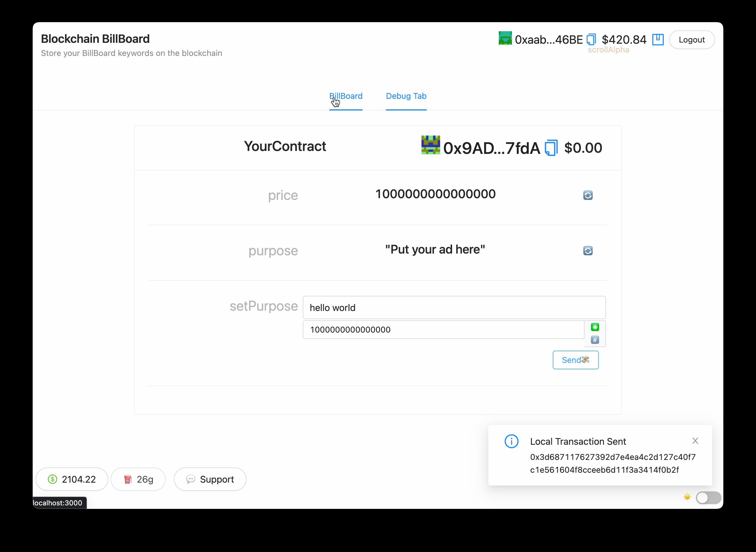Select the purpose input field
The height and width of the screenshot is (552, 756).
coord(454,307)
